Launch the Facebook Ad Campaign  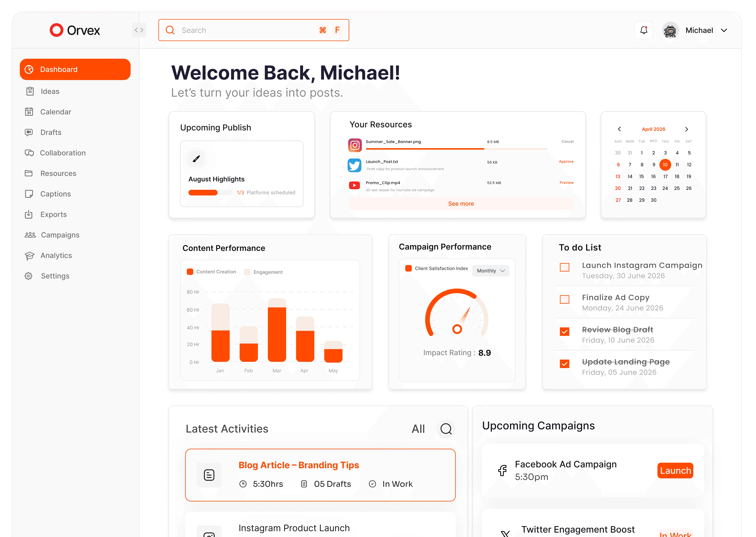[675, 471]
